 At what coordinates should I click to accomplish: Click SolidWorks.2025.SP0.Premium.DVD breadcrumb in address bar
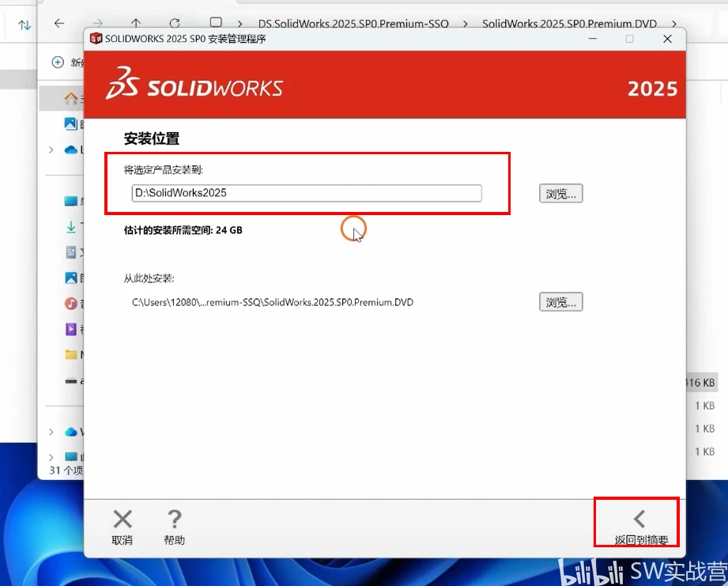point(569,24)
